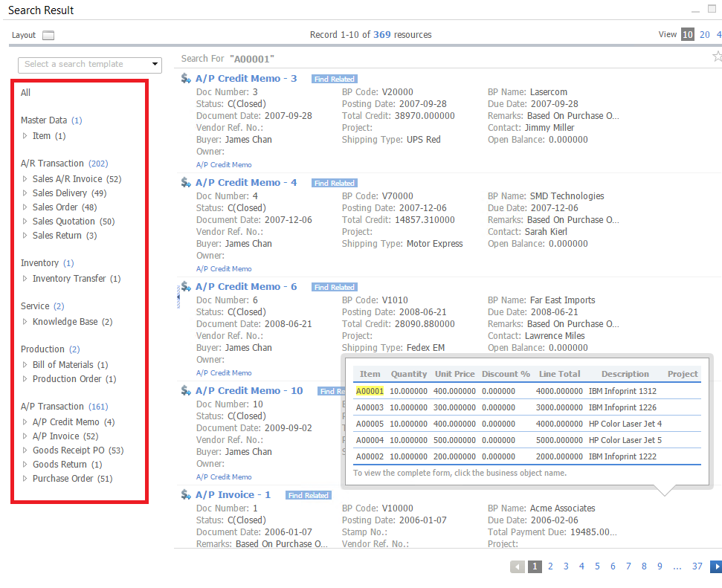Click the previous page arrow in pagination

click(x=518, y=566)
